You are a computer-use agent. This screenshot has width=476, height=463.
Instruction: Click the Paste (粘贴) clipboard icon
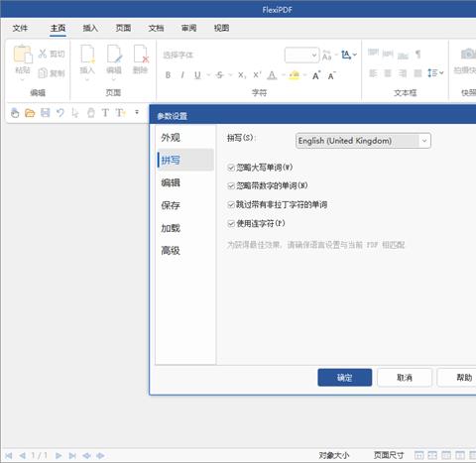23,55
